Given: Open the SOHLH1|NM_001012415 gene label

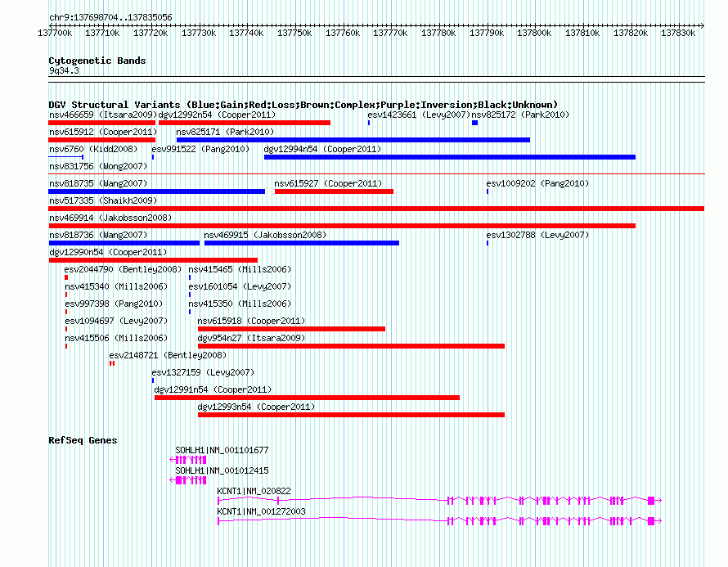Looking at the screenshot, I should tap(222, 470).
